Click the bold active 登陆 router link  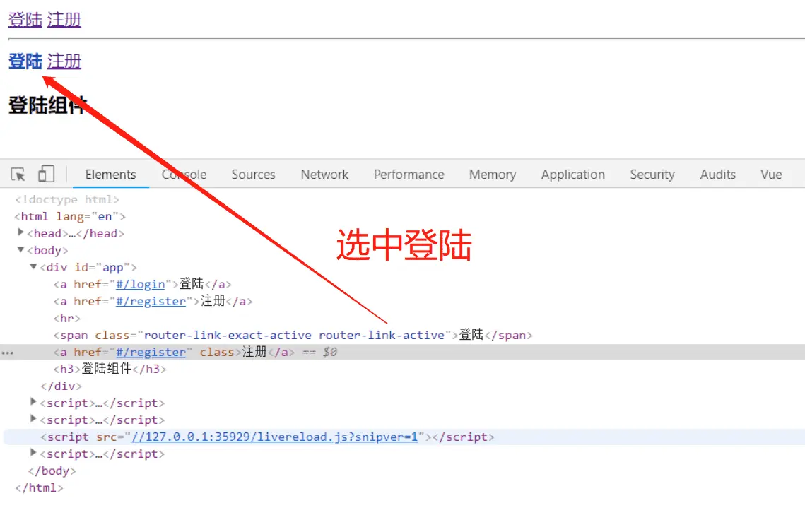click(25, 61)
